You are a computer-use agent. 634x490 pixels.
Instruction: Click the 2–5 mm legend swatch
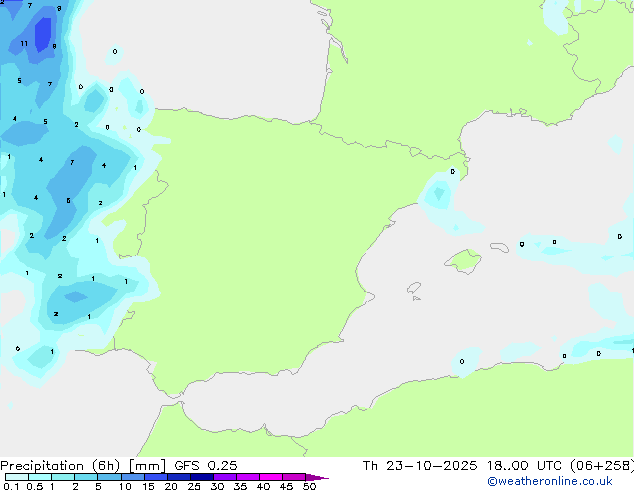pyautogui.click(x=86, y=477)
